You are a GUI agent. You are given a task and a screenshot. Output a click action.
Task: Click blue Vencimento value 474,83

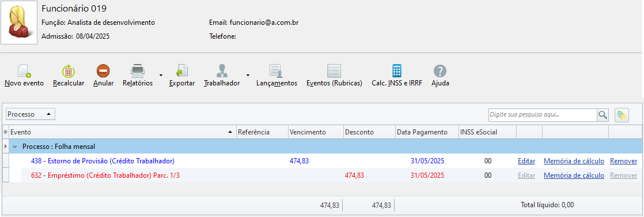pos(299,161)
